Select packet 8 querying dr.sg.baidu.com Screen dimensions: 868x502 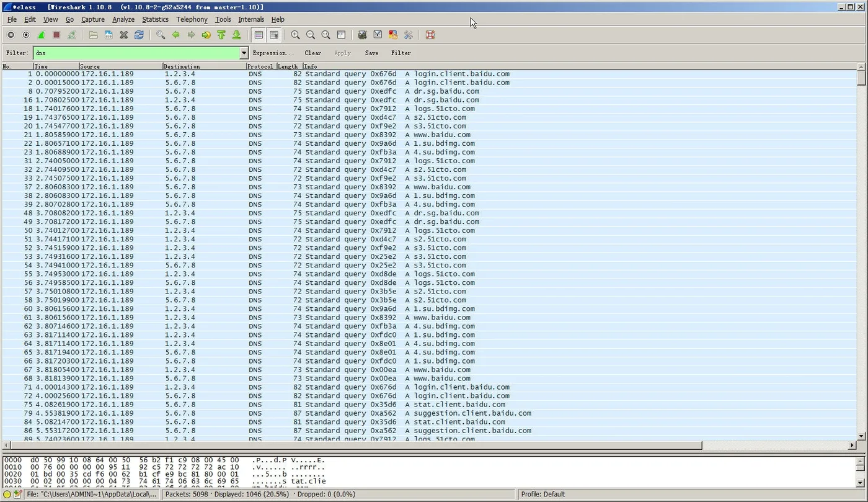(x=429, y=91)
